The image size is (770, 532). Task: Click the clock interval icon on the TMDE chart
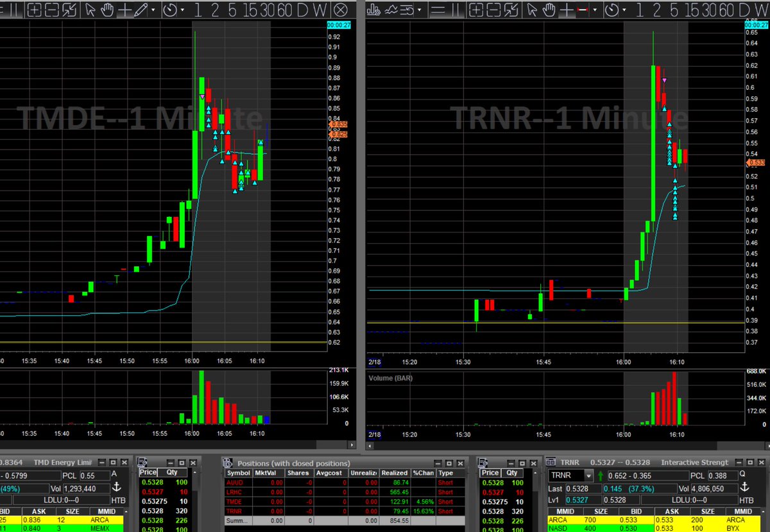[170, 10]
